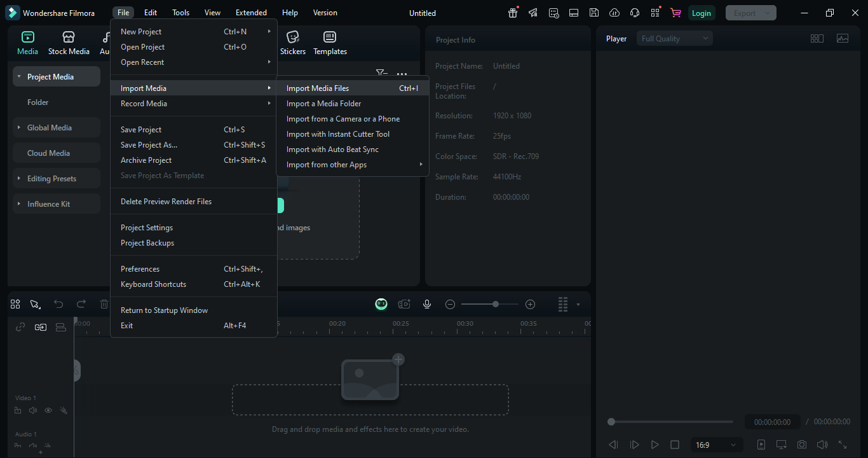Screen dimensions: 868x458
Task: Click the Video 1 track effects wand icon
Action: click(64, 410)
